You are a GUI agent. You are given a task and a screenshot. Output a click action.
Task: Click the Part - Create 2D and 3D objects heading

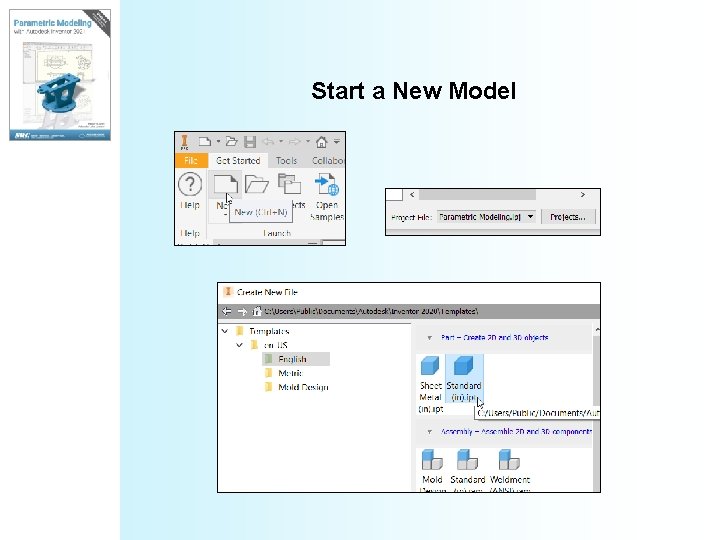click(495, 338)
